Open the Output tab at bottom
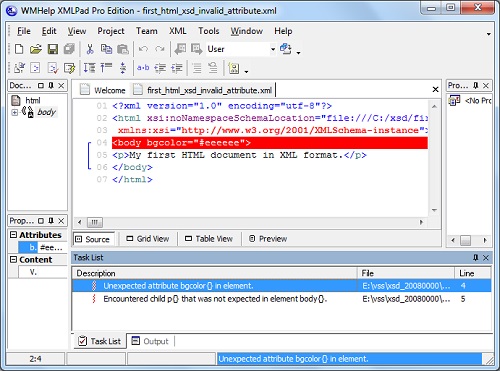Viewport: 500px width, 371px height. pyautogui.click(x=150, y=341)
